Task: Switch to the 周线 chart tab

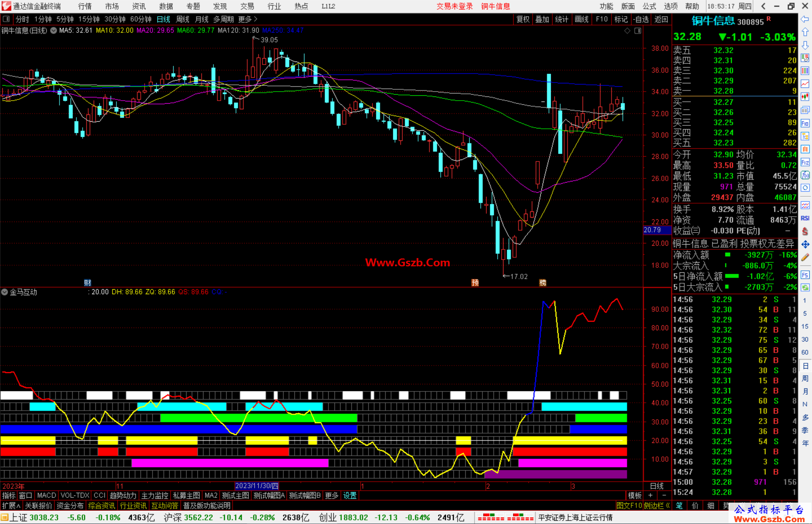Action: point(183,19)
